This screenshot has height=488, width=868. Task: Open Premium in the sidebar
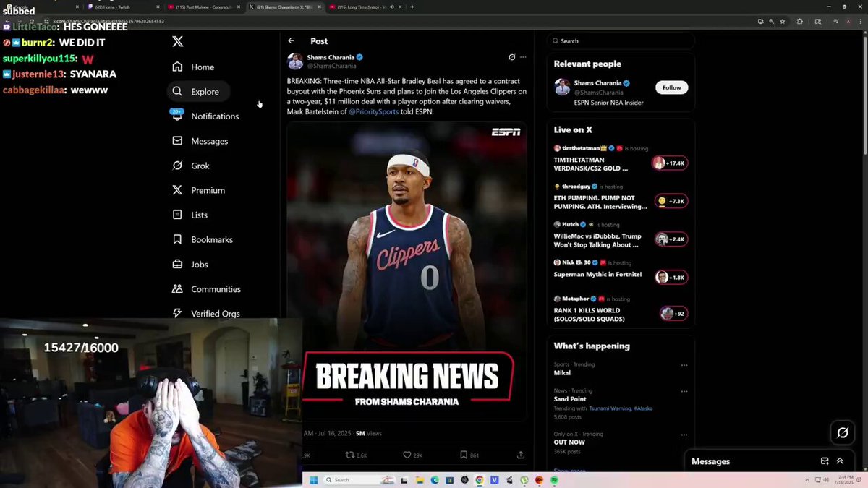pos(199,190)
